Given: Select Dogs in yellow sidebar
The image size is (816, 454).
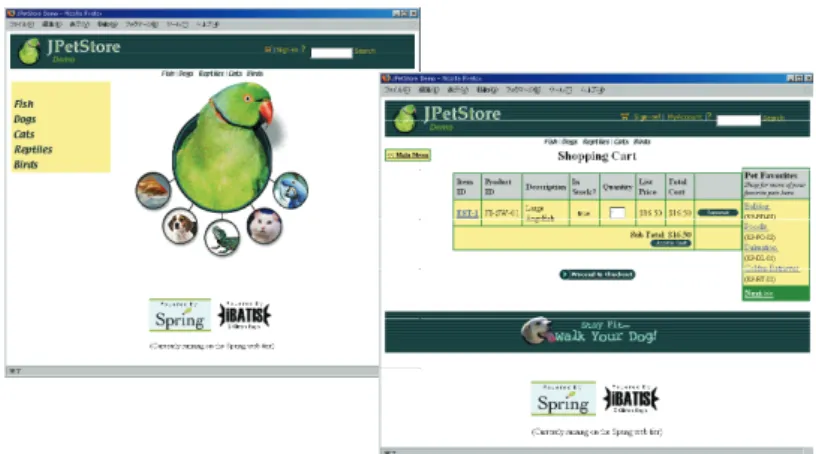Looking at the screenshot, I should point(25,119).
